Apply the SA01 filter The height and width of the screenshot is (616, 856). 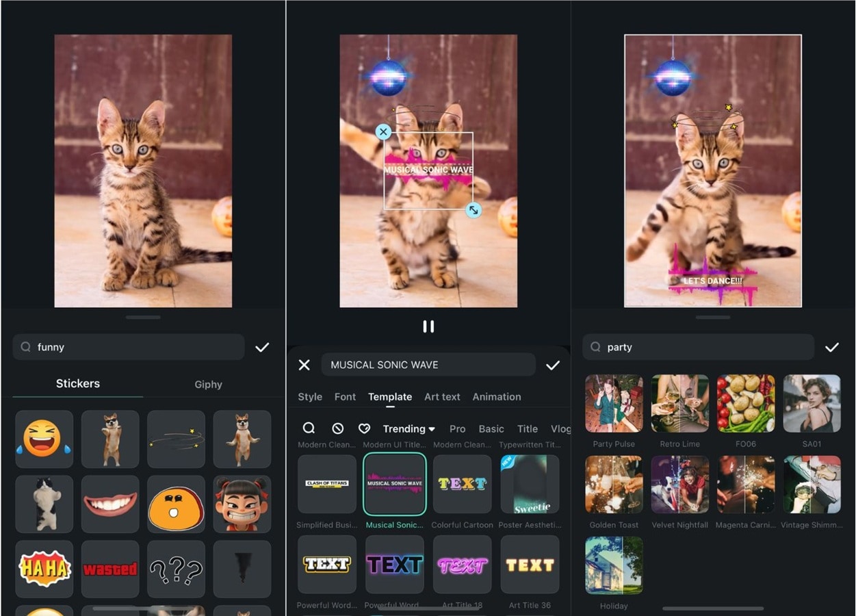(812, 404)
